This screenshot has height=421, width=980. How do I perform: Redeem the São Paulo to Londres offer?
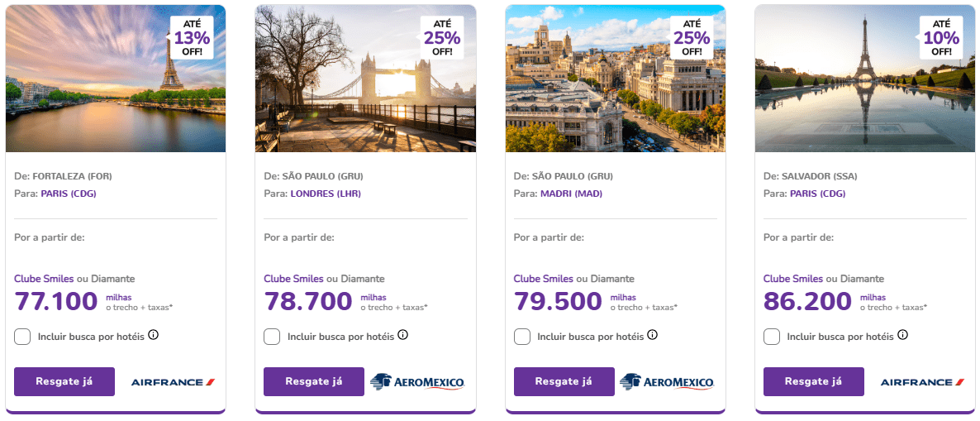click(x=314, y=382)
